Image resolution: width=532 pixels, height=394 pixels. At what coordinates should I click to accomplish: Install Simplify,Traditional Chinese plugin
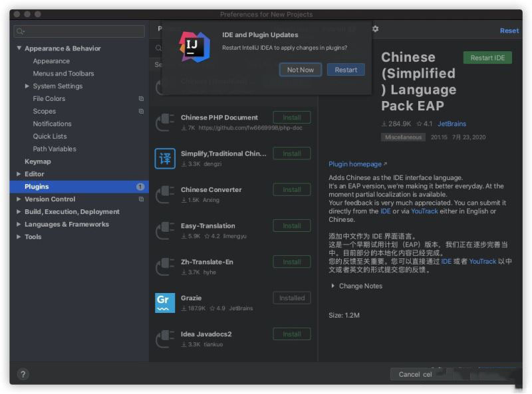[292, 153]
